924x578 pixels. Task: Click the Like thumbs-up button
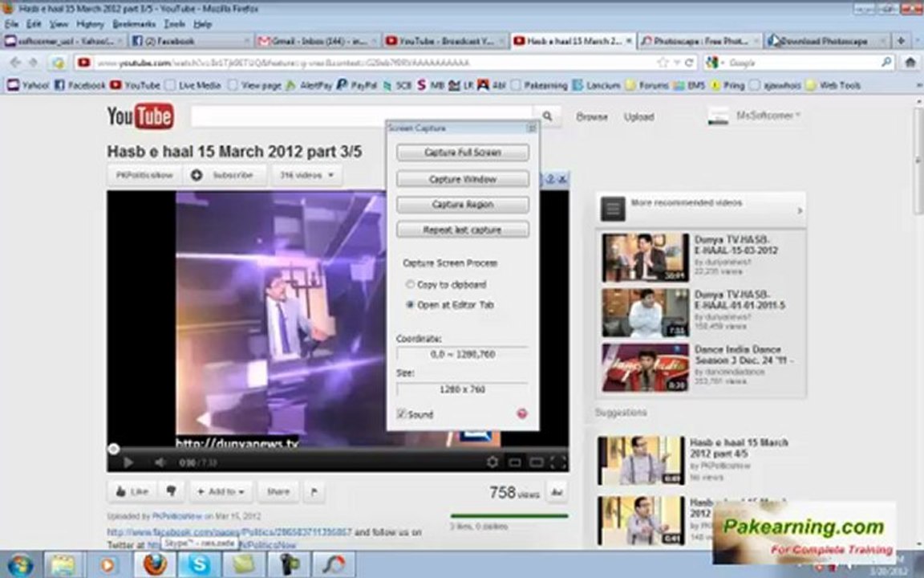pyautogui.click(x=132, y=491)
